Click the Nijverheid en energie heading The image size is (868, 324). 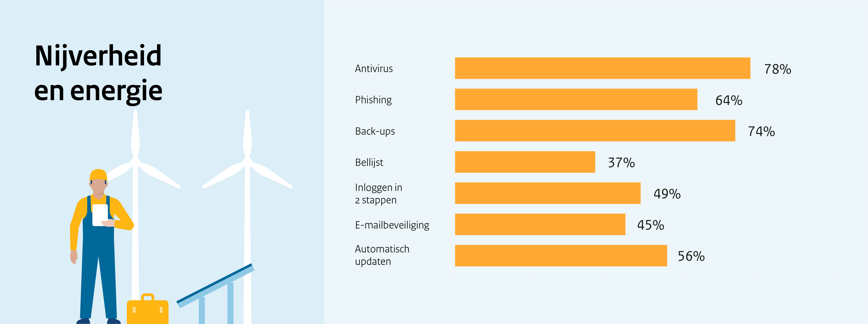tap(98, 73)
